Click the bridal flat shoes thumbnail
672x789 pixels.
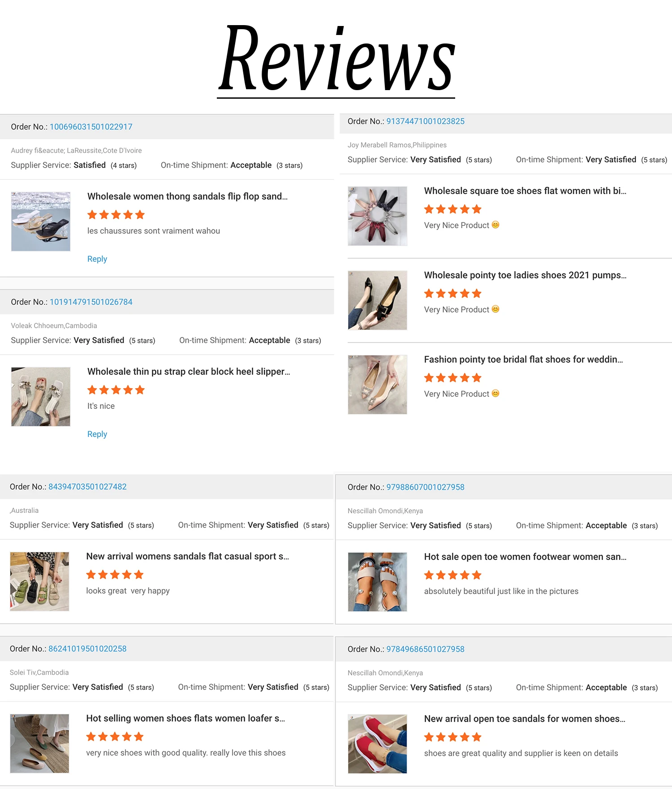[x=378, y=385]
